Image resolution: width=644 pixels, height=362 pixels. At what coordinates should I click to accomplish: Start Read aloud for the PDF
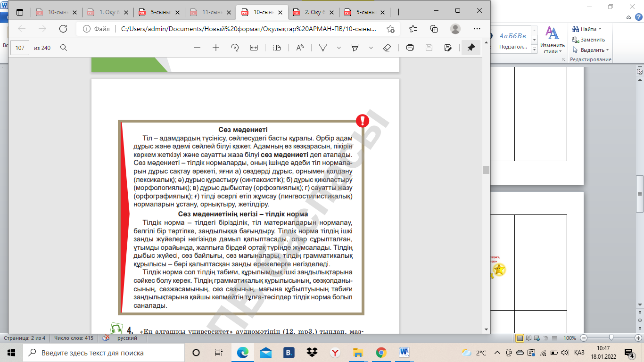click(x=300, y=48)
